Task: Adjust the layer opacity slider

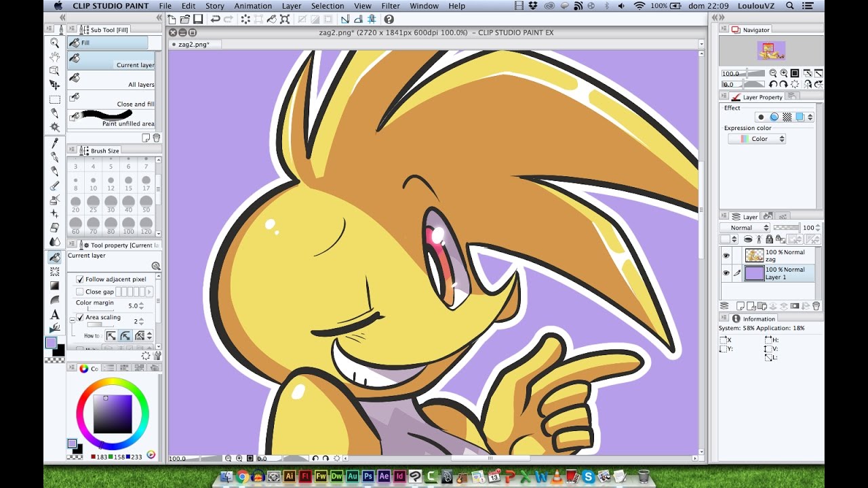Action: coord(787,228)
